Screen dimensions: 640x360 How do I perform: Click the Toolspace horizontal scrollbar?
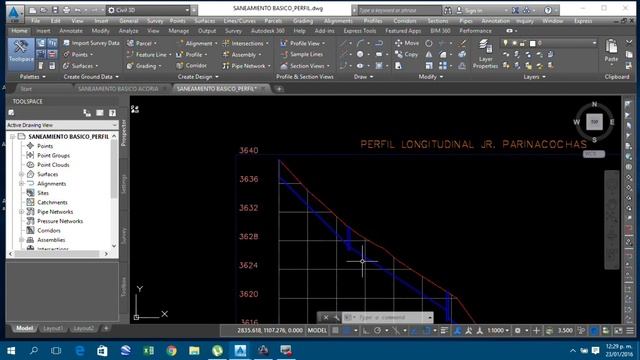[58, 254]
